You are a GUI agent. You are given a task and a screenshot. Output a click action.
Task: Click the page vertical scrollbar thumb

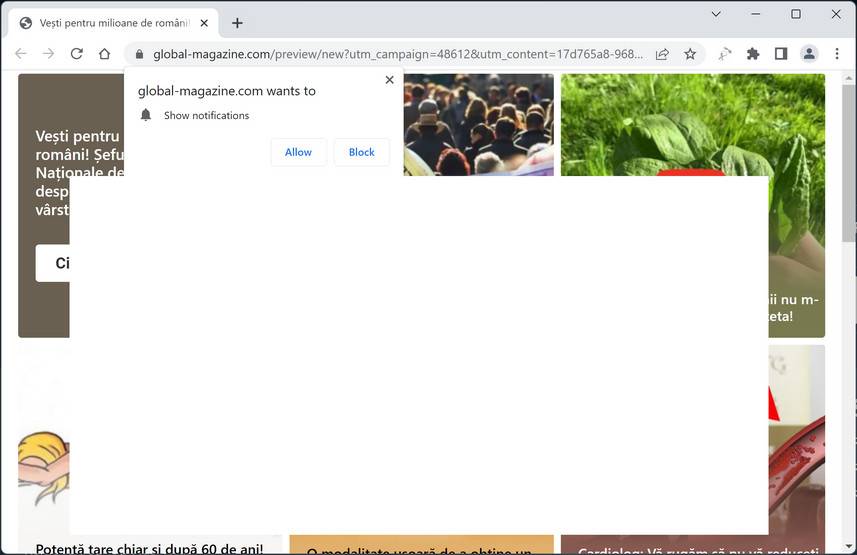(848, 164)
